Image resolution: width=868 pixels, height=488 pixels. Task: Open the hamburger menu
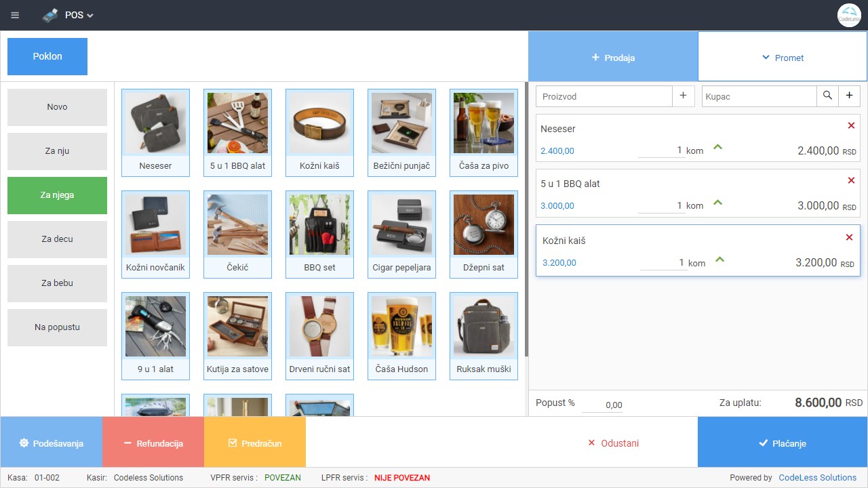(15, 15)
